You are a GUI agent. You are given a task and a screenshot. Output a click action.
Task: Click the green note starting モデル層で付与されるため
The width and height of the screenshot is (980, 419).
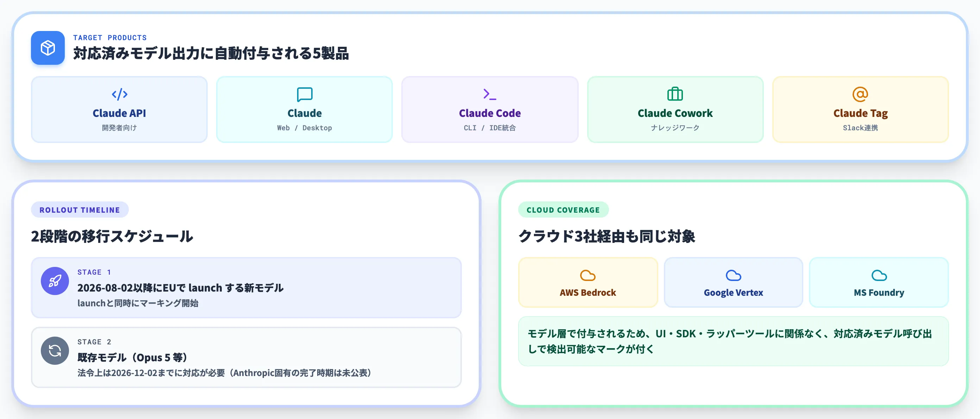click(x=733, y=342)
